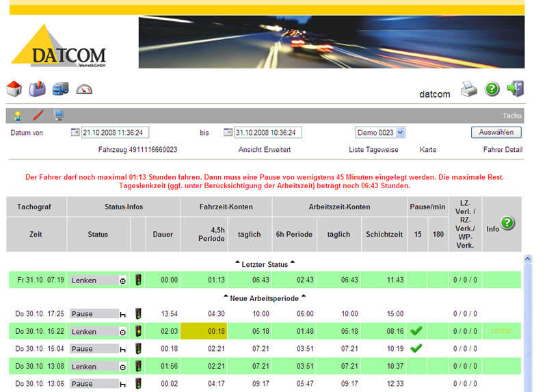Image resolution: width=547 pixels, height=392 pixels.
Task: Click the Auswählen button
Action: (x=496, y=133)
